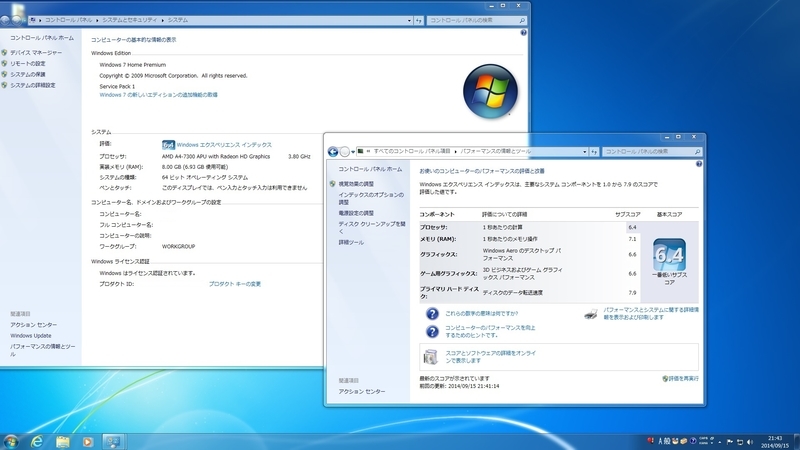Open これらの数字の意味は何ですか link
The width and height of the screenshot is (800, 450).
tap(481, 314)
